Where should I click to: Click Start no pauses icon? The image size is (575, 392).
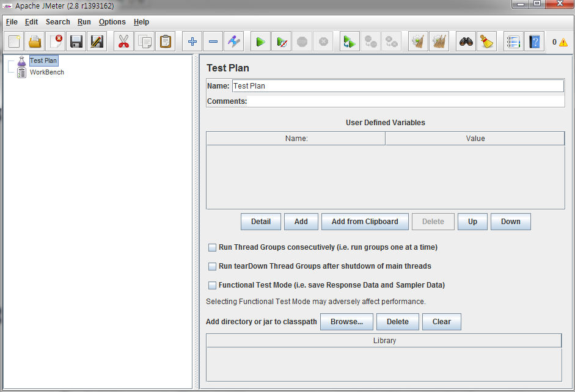(x=281, y=42)
